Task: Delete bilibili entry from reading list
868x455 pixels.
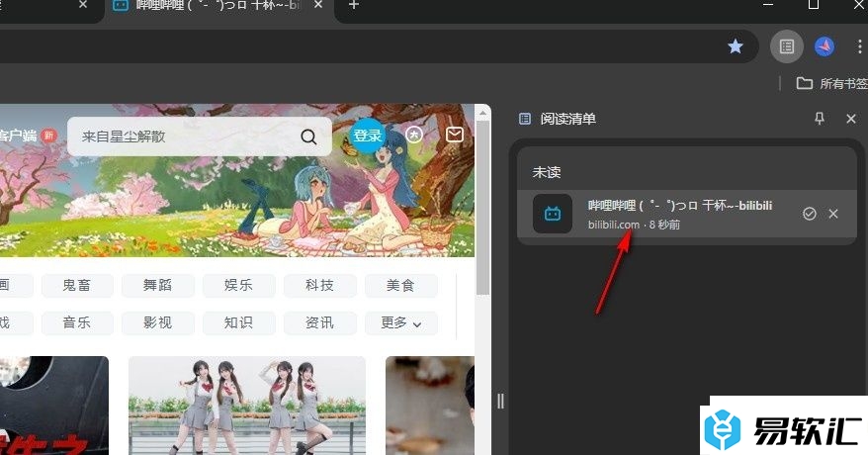Action: tap(833, 214)
